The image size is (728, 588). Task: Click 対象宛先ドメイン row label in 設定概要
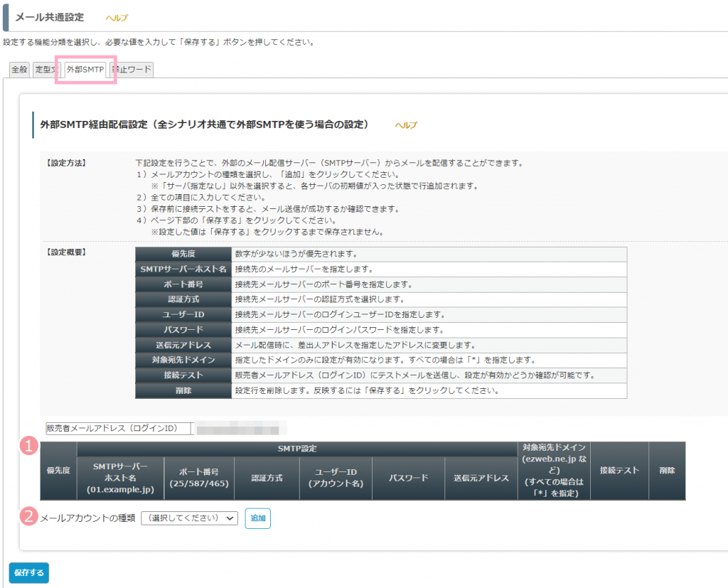coord(183,360)
